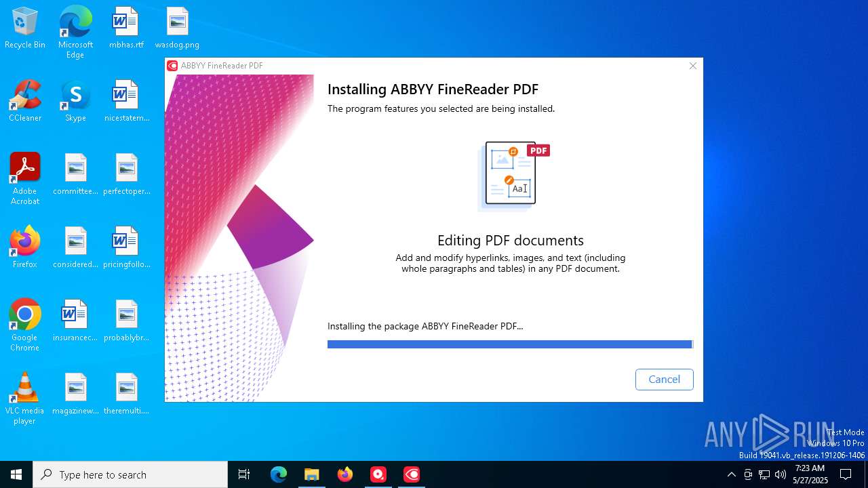Image resolution: width=868 pixels, height=488 pixels.
Task: Select the Skype desktop shortcut
Action: (75, 102)
